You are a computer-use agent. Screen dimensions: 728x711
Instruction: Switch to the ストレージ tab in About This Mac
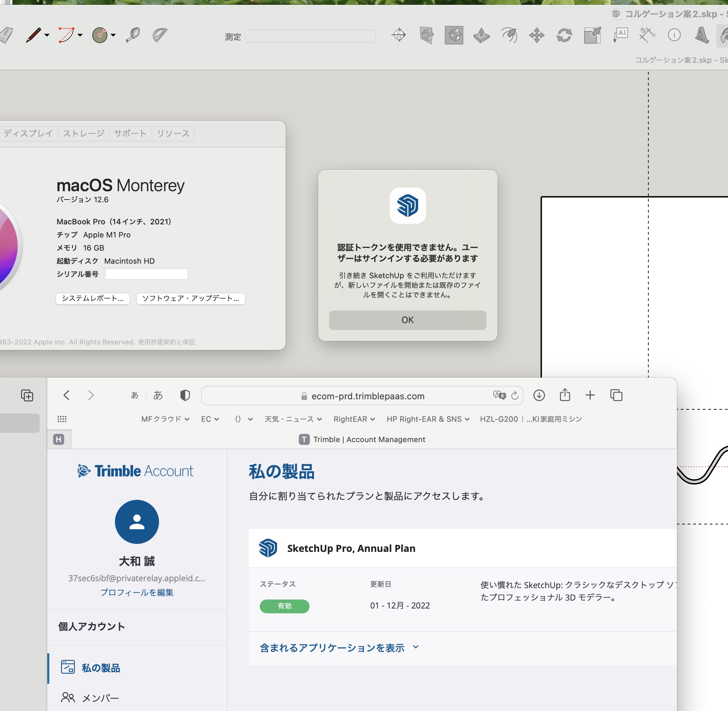[83, 133]
